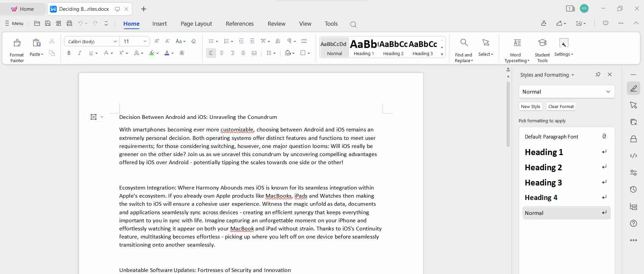Click the Find and Replace magnifier
The width and height of the screenshot is (644, 274).
(x=464, y=43)
